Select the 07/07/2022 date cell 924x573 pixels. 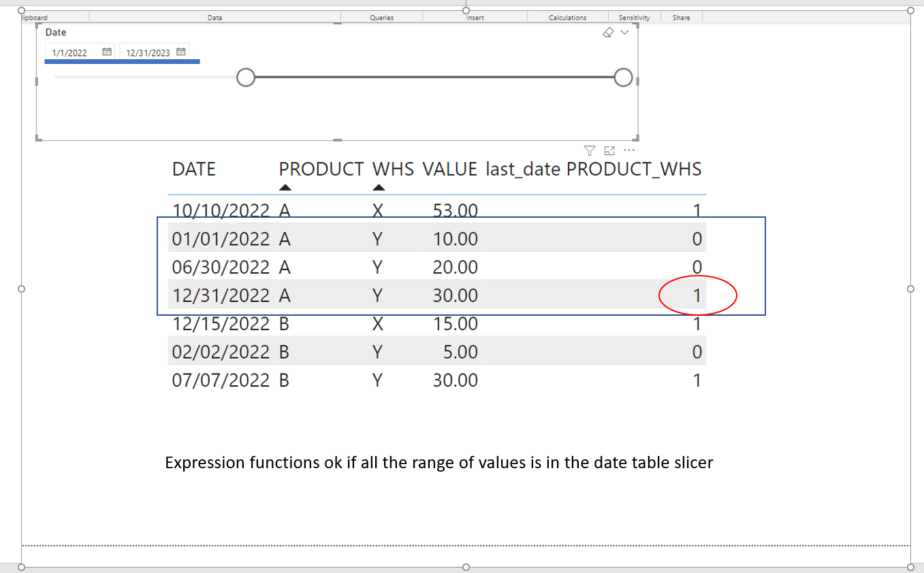(221, 380)
